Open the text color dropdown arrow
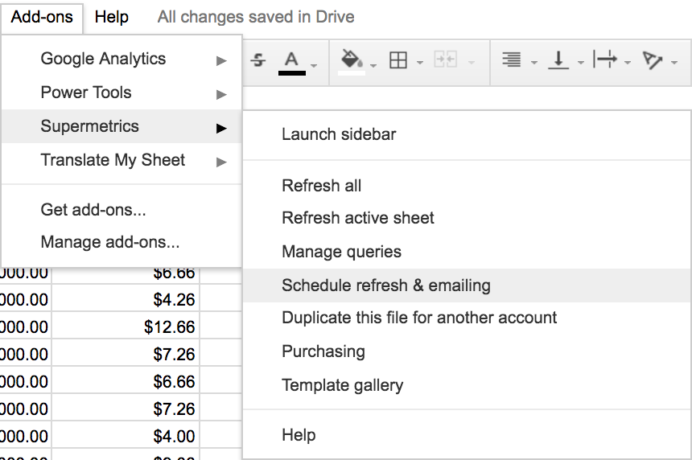The image size is (692, 460). click(313, 63)
